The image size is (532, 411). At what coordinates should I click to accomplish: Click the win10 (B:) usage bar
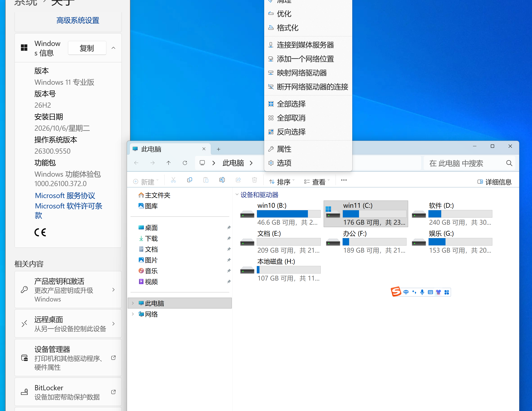click(289, 214)
